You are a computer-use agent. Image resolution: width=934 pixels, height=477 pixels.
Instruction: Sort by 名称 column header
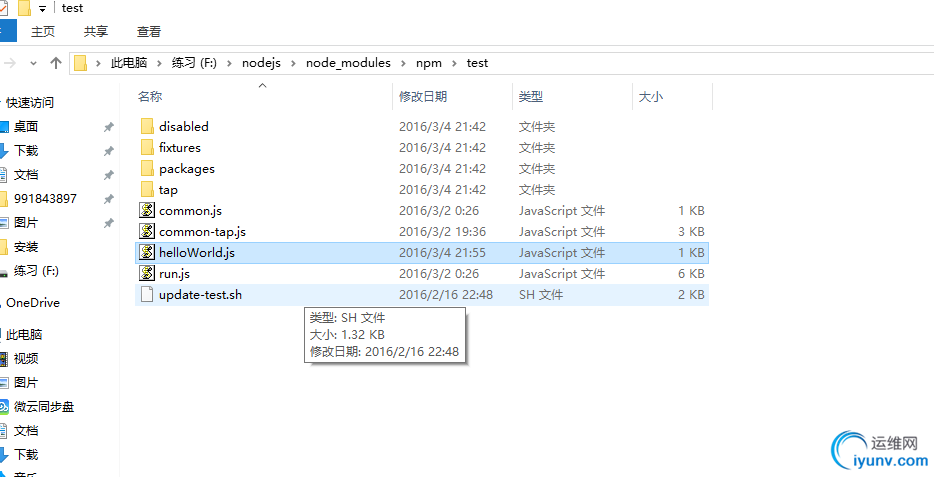(150, 96)
